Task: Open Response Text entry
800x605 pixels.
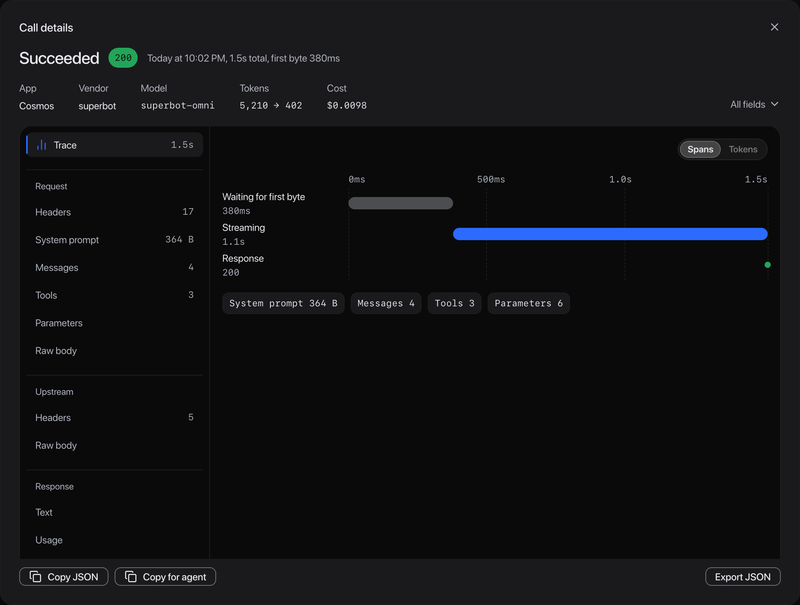Action: (114, 512)
